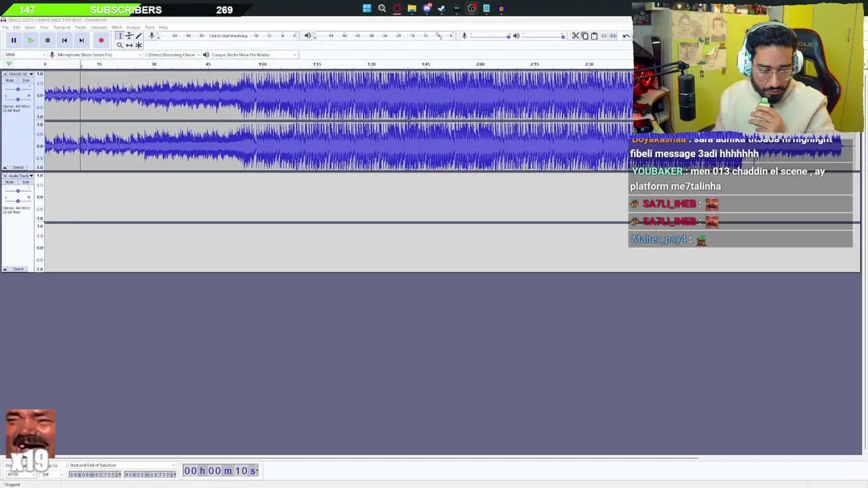868x488 pixels.
Task: Collapse the Audio Track with arrow button
Action: pos(5,269)
